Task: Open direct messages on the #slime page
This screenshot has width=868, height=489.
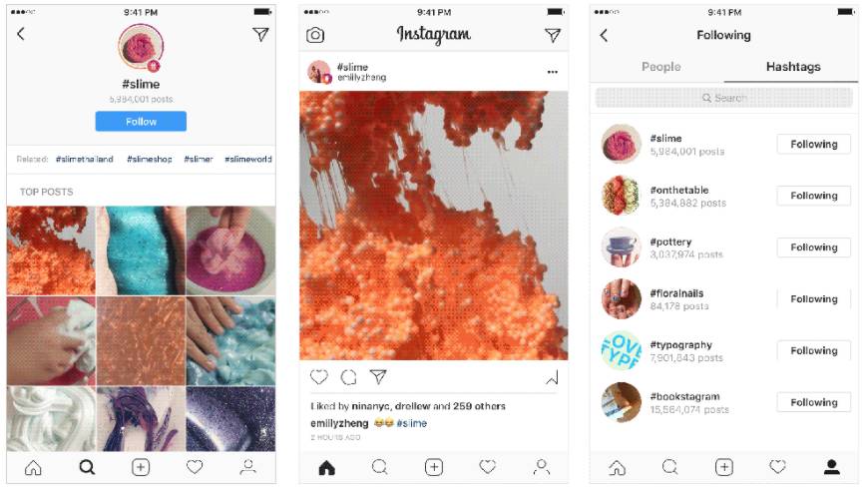Action: [x=260, y=34]
